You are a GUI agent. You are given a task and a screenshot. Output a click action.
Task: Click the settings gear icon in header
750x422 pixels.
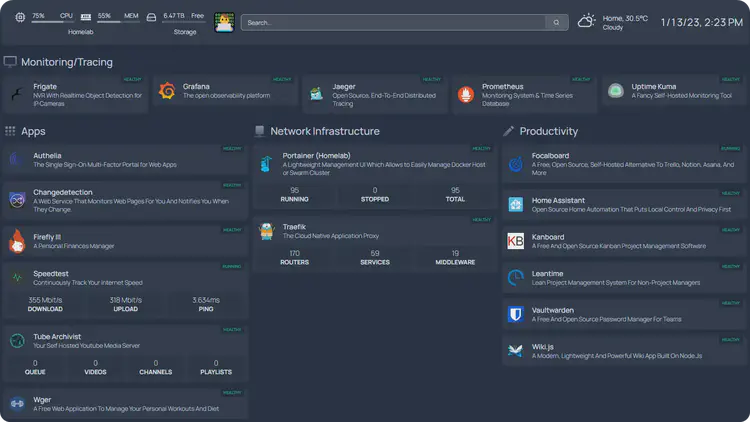[x=20, y=18]
